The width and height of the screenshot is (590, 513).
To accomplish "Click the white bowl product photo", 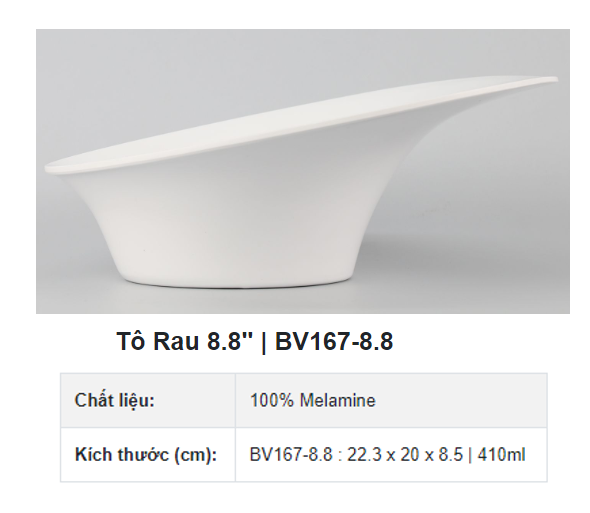I will 303,171.
